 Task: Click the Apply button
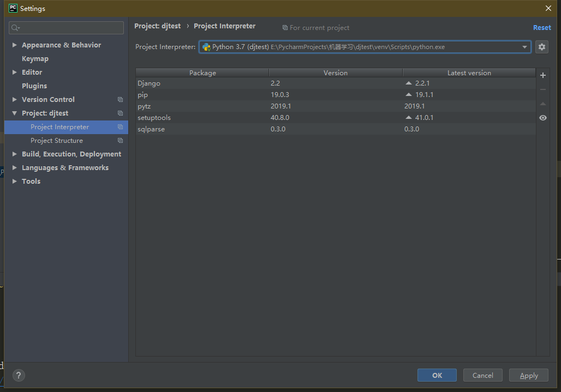point(528,375)
